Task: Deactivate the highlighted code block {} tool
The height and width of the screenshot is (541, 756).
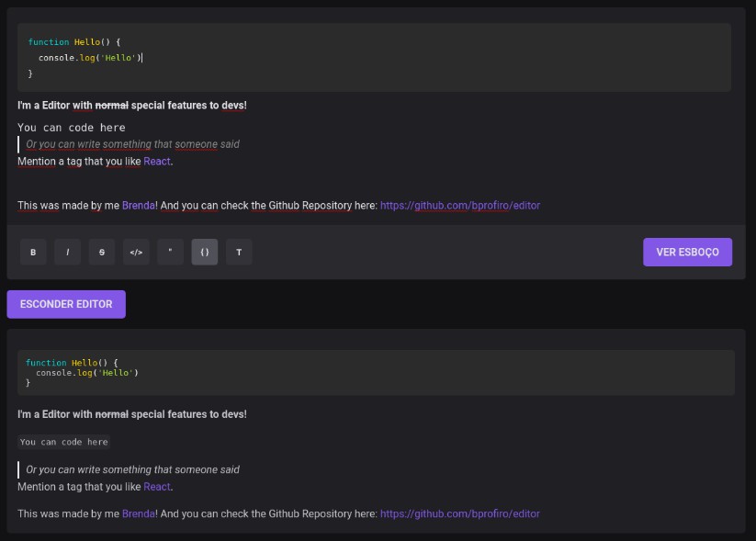Action: point(204,252)
